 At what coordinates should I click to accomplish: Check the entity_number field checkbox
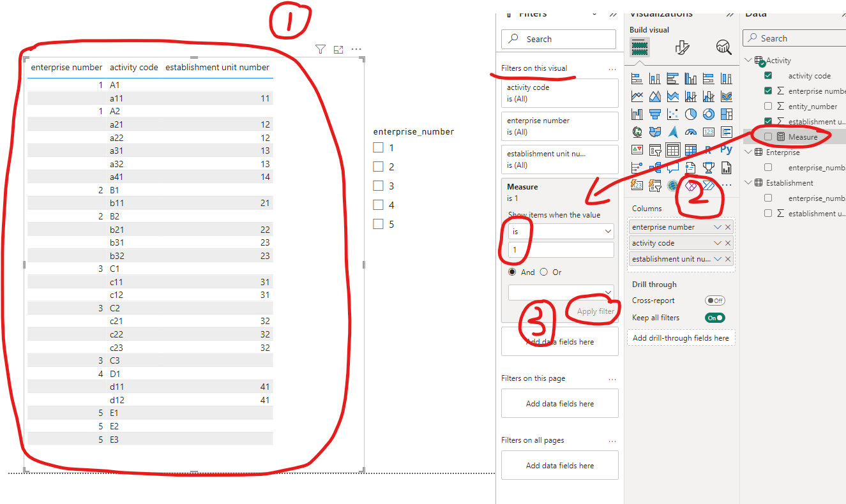tap(768, 106)
